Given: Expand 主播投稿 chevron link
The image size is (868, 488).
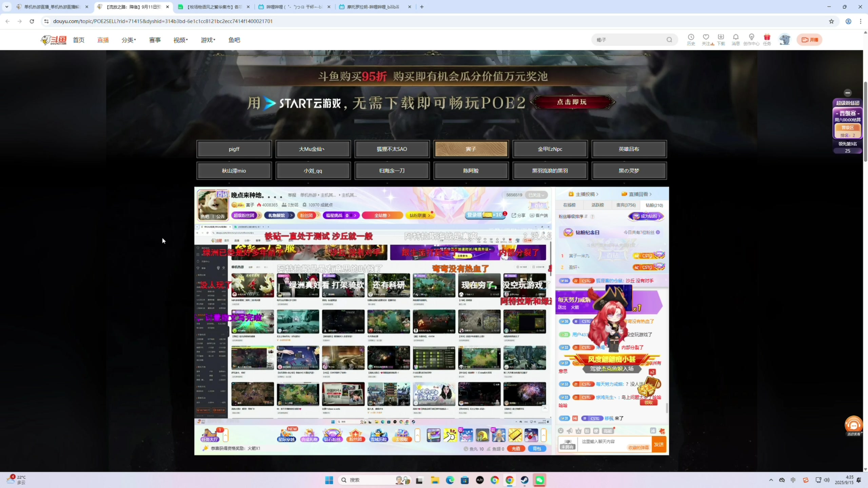Looking at the screenshot, I should point(583,194).
